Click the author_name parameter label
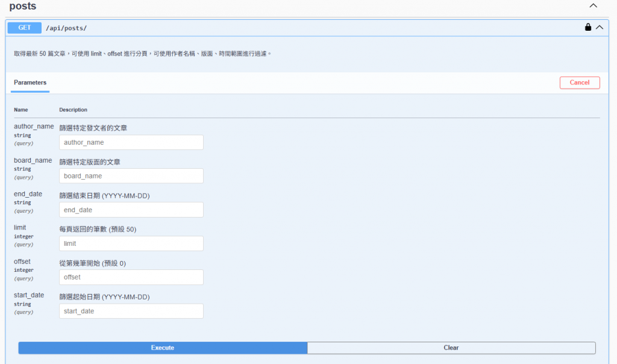 point(34,127)
